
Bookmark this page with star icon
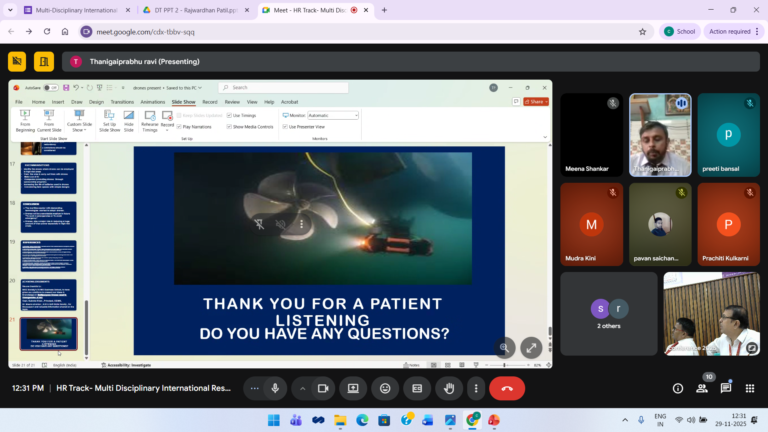643,32
